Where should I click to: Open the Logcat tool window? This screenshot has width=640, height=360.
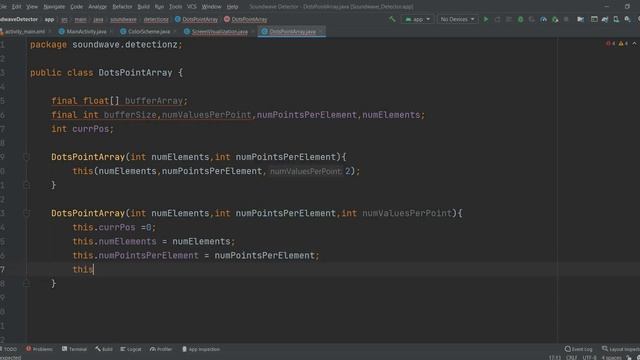tap(131, 349)
